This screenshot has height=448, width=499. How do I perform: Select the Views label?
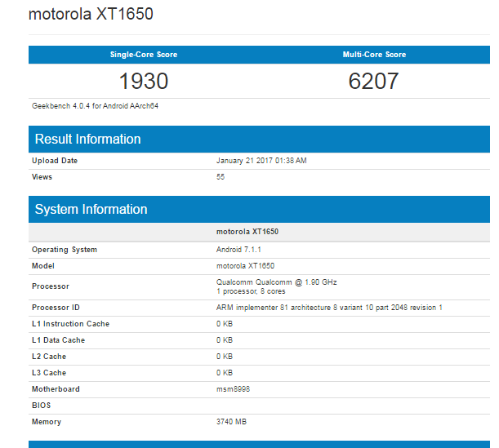coord(42,177)
